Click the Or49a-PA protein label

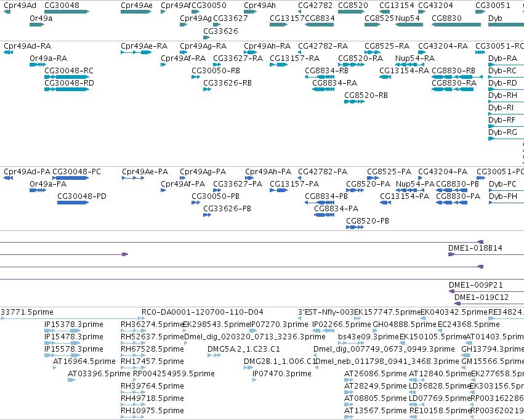click(x=48, y=184)
